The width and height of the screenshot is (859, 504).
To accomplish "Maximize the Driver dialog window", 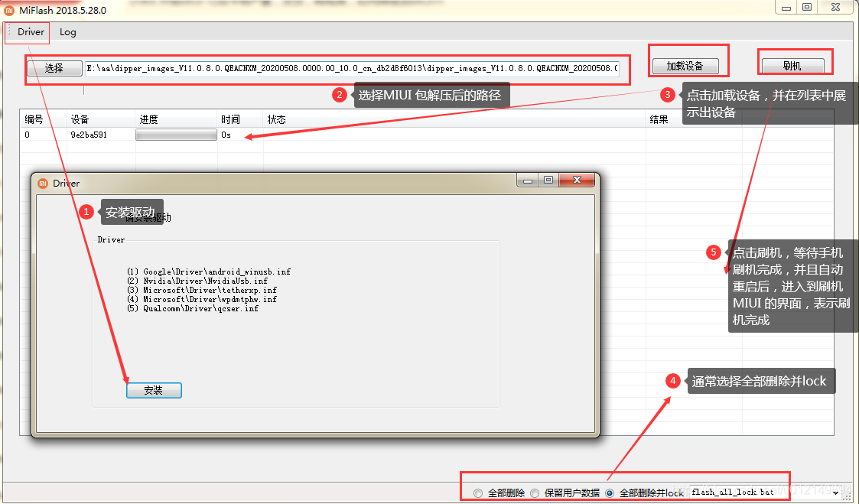I will point(548,180).
